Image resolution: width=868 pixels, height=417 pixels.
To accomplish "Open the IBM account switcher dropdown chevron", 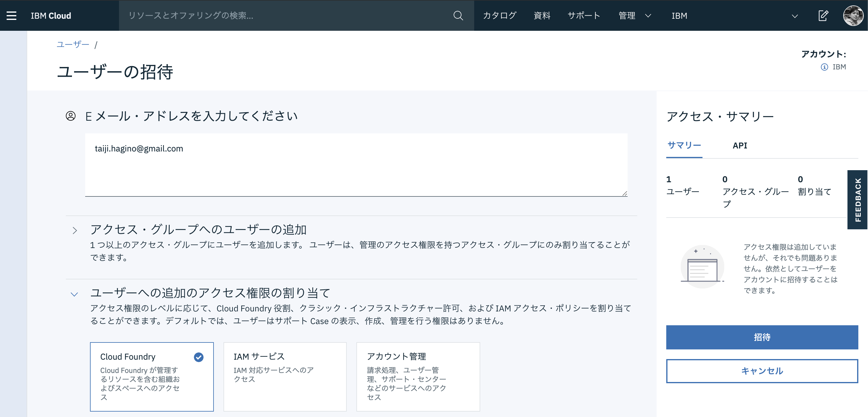I will click(x=795, y=16).
